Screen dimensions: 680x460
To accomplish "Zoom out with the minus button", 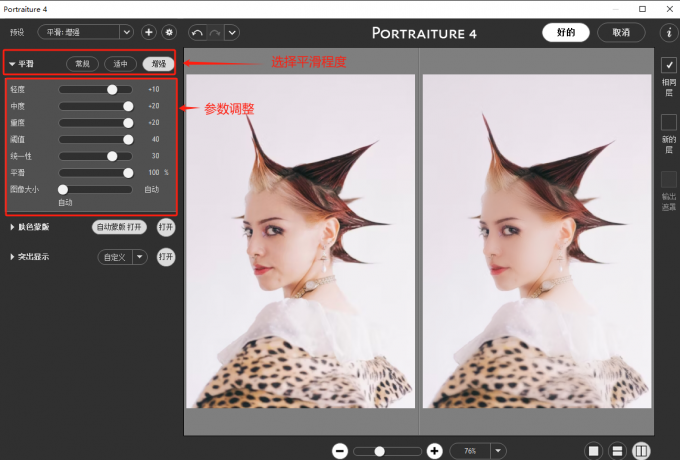I will click(340, 451).
